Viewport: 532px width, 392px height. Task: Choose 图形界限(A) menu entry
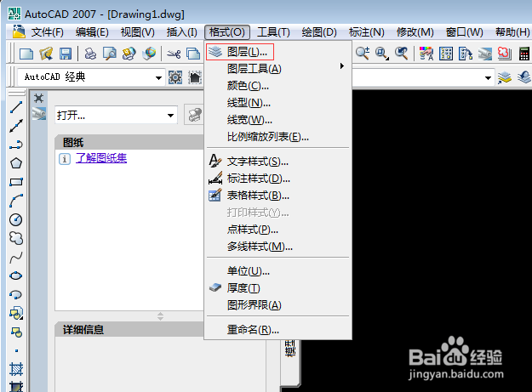pos(277,305)
